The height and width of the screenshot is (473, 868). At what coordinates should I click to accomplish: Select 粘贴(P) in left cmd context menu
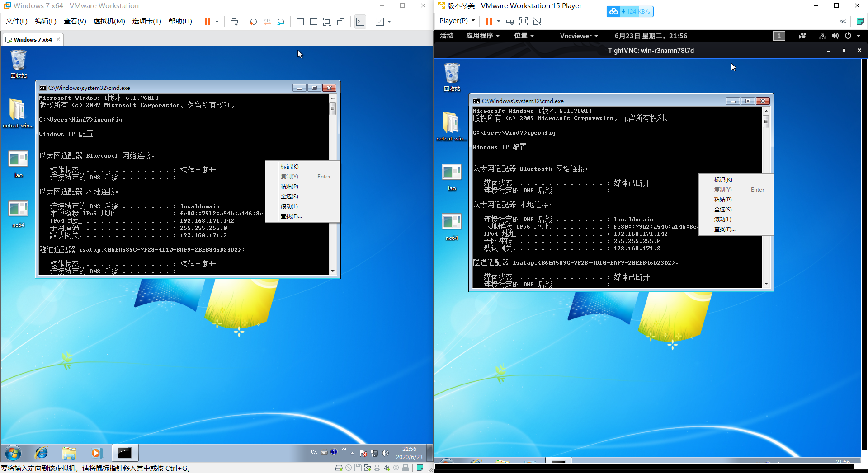click(x=302, y=187)
